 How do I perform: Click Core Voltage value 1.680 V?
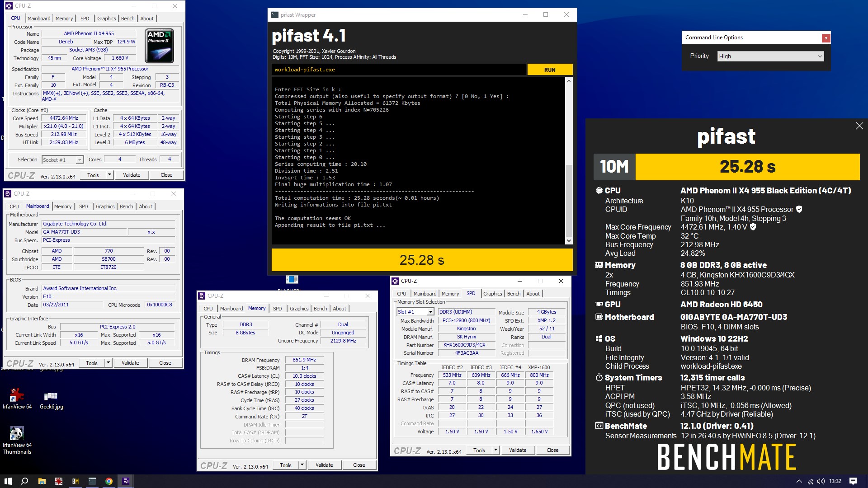[120, 58]
